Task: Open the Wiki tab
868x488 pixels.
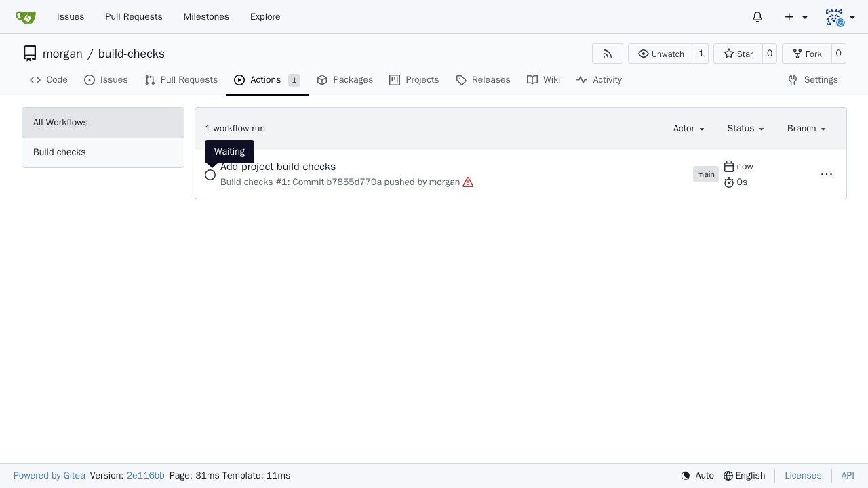Action: pos(544,80)
